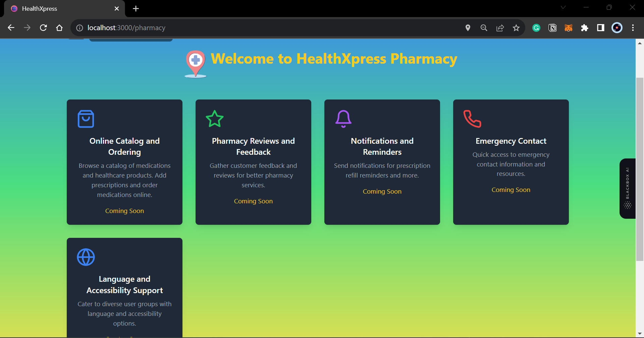Click the red phone icon on Emergency Contact card
644x338 pixels.
point(472,119)
